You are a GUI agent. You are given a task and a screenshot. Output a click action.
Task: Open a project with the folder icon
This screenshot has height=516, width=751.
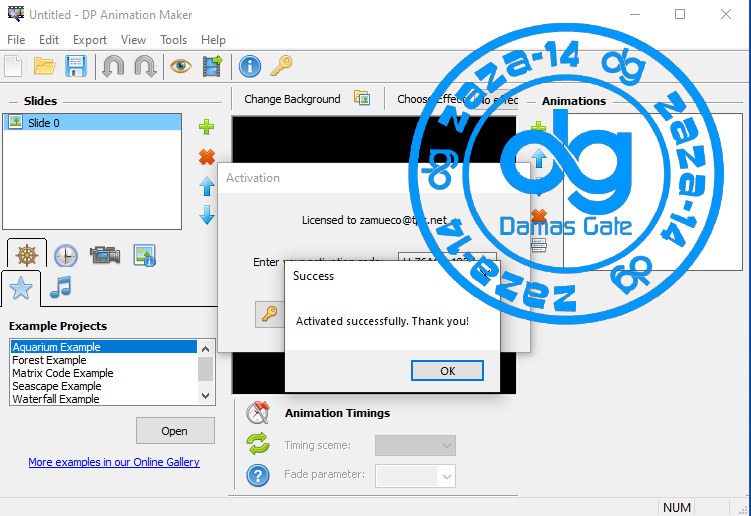pos(44,66)
